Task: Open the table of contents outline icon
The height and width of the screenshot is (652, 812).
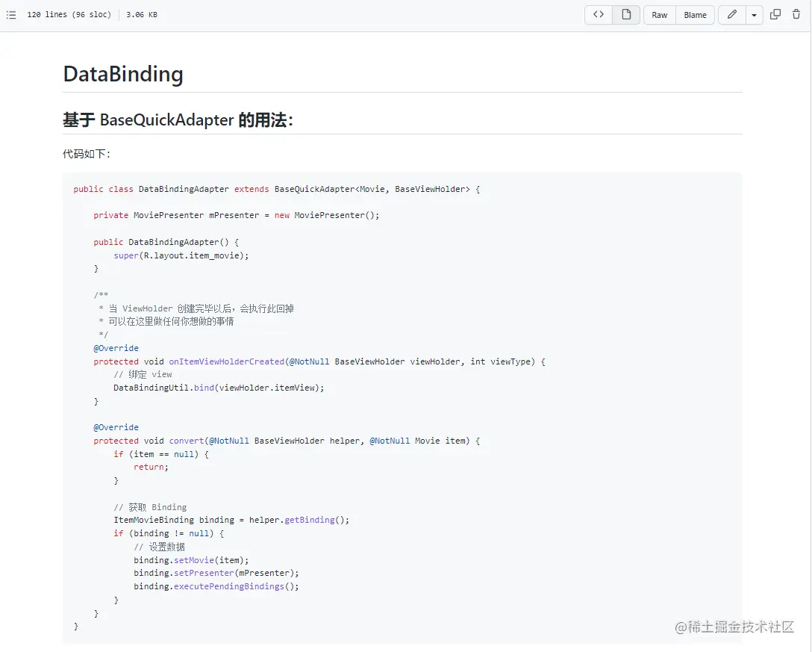Action: (11, 14)
